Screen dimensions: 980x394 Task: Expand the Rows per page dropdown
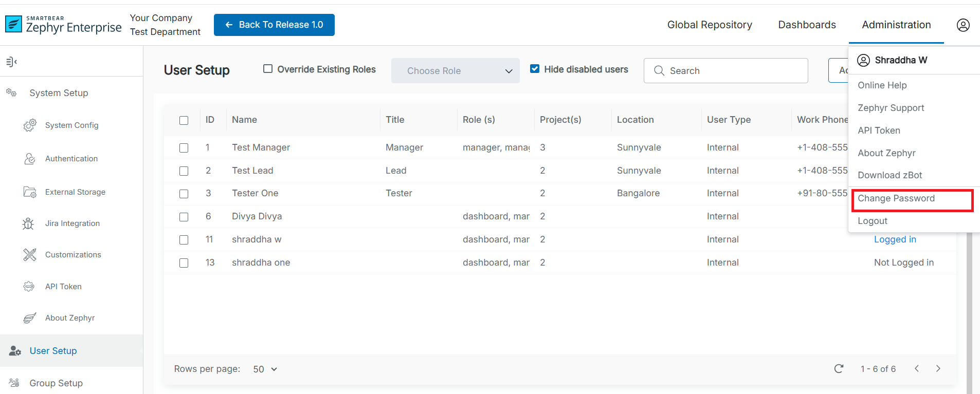(265, 369)
